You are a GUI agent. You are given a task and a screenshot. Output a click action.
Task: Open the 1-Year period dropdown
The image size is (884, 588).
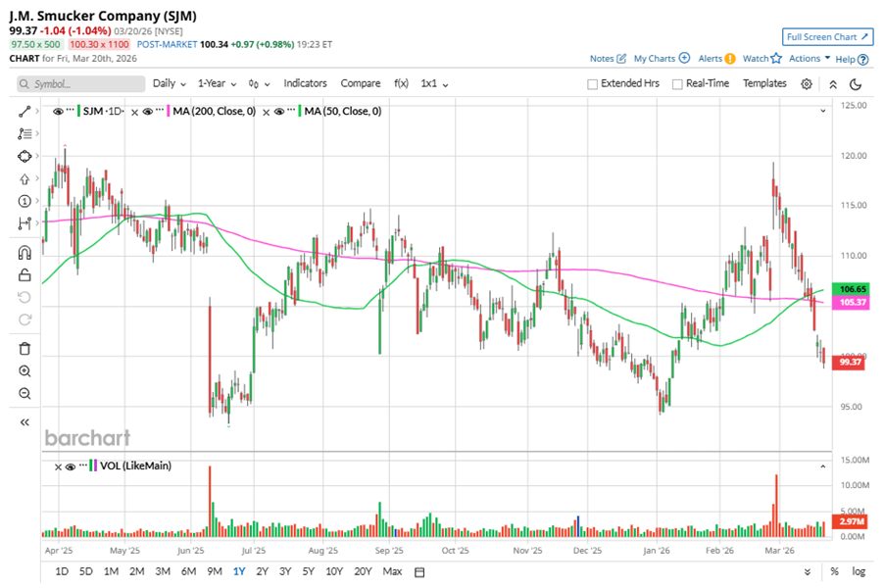(x=217, y=83)
